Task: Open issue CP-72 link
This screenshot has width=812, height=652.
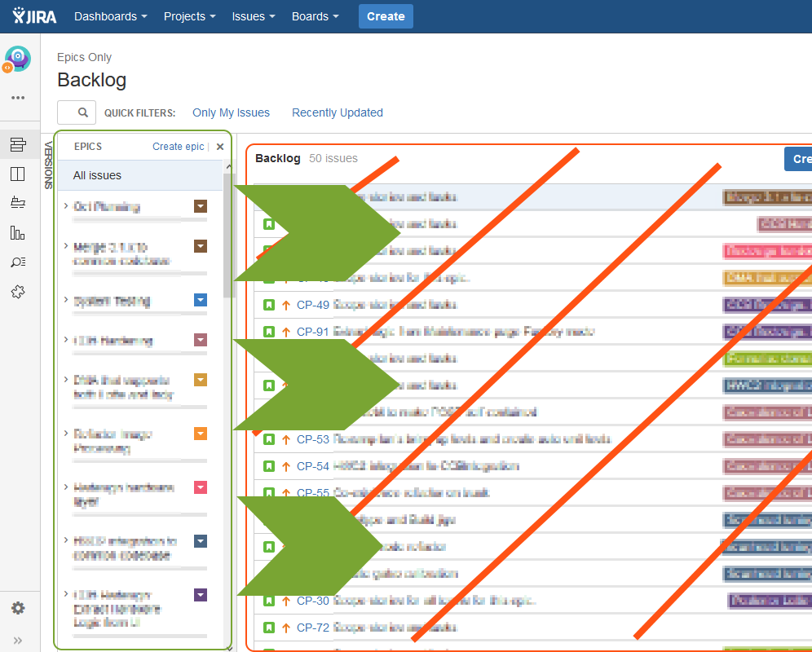Action: [x=313, y=628]
